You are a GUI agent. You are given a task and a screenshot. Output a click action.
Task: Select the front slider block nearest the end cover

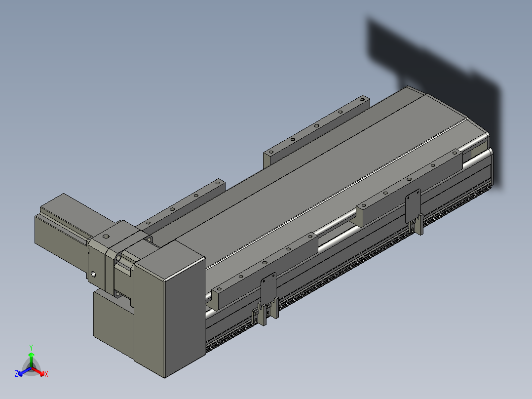pos(265,271)
